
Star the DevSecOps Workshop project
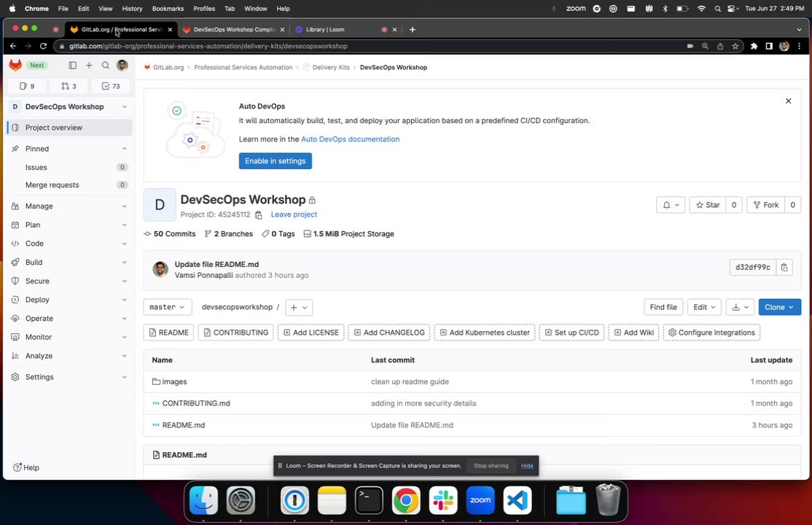pos(707,205)
